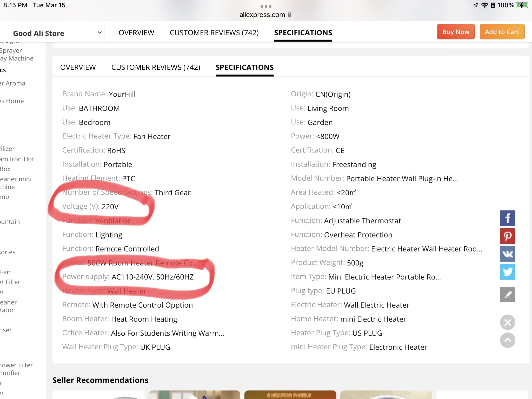The image size is (532, 399).
Task: Open the 5 Heating Panels recommendation thumbnail
Action: tap(290, 395)
